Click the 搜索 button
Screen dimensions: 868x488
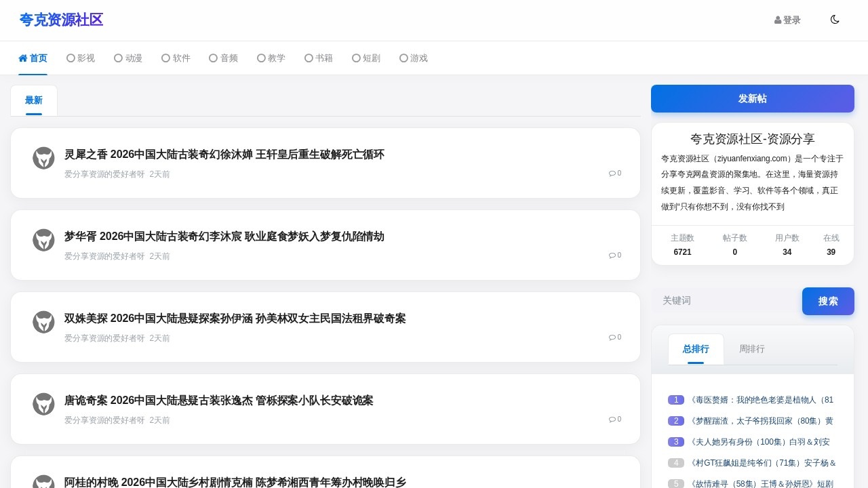pos(828,301)
